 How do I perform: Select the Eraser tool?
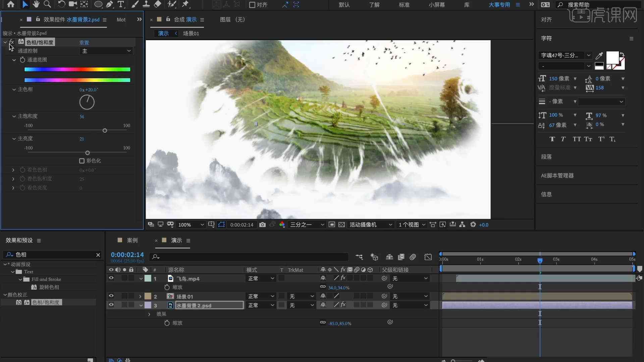pyautogui.click(x=157, y=4)
